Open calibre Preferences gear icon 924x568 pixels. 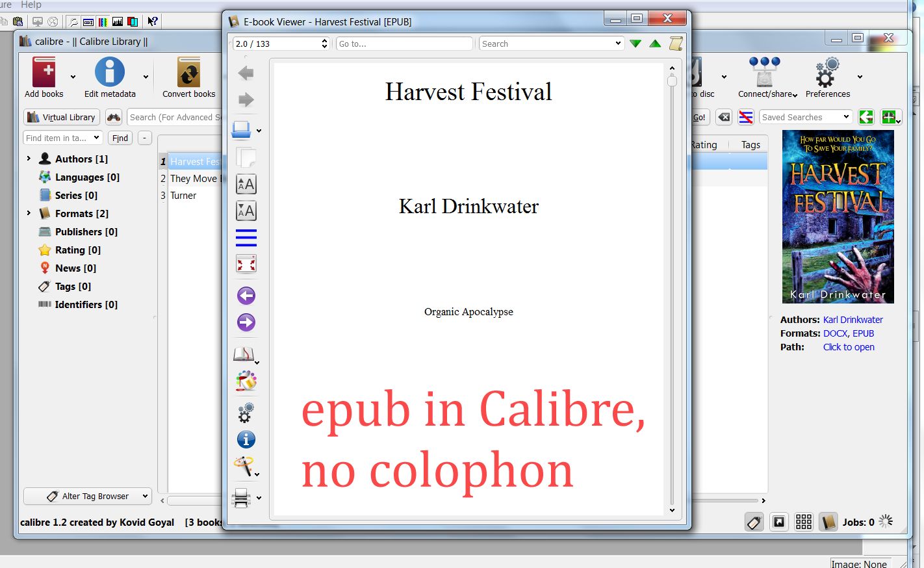(x=827, y=71)
